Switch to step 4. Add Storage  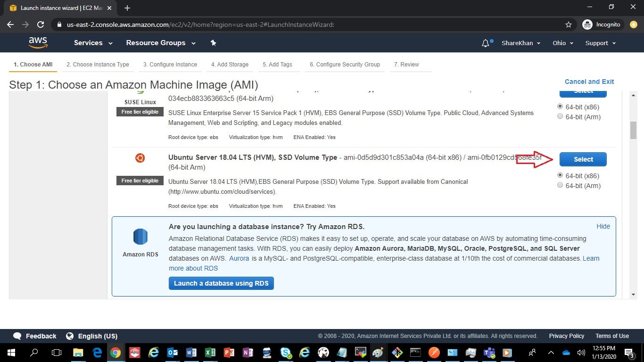coord(230,65)
